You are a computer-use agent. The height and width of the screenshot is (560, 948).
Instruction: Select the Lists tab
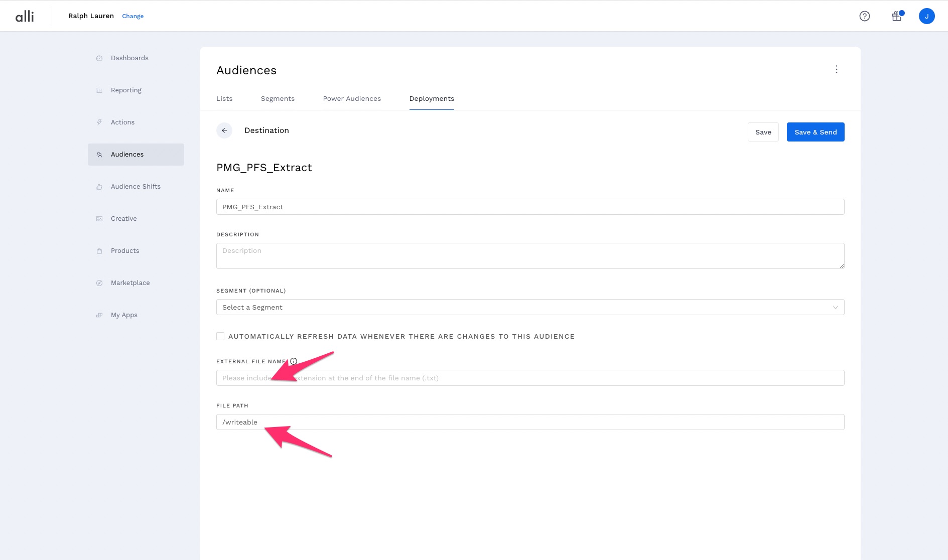click(x=224, y=98)
